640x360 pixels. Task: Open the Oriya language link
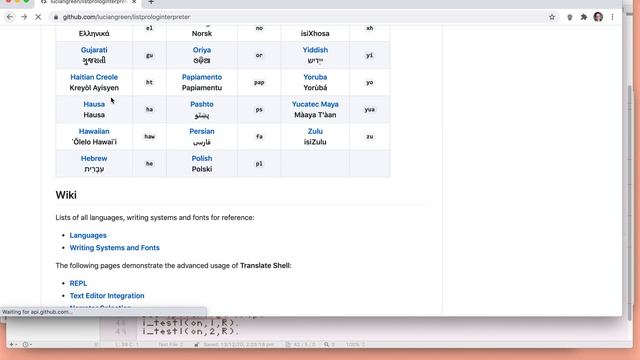click(202, 50)
